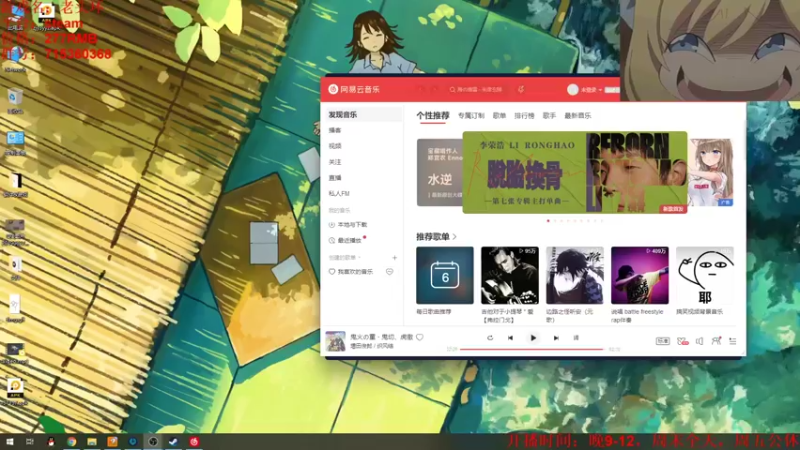Toggle the loop playback mode icon
This screenshot has width=800, height=450.
coord(490,338)
